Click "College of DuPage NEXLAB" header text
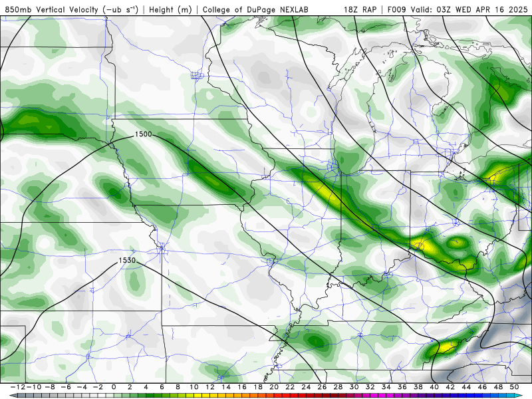 point(255,10)
